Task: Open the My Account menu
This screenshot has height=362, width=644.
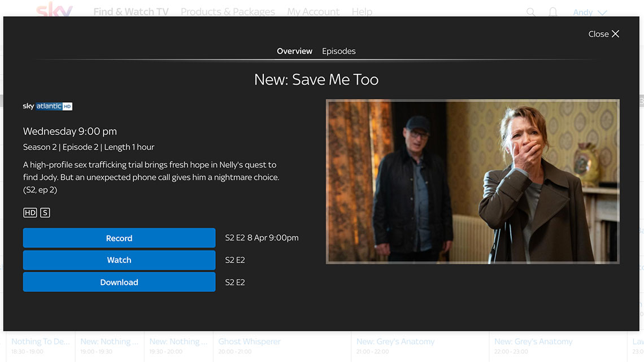Action: click(314, 11)
